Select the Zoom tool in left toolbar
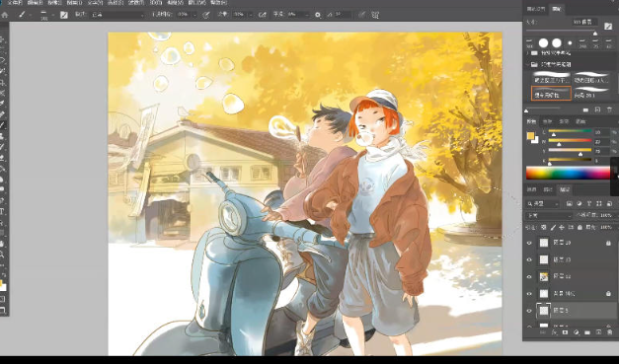The image size is (619, 364). (2, 255)
